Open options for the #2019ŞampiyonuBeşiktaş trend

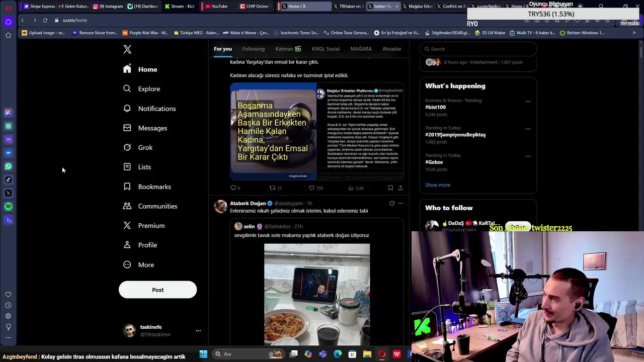pos(528,129)
